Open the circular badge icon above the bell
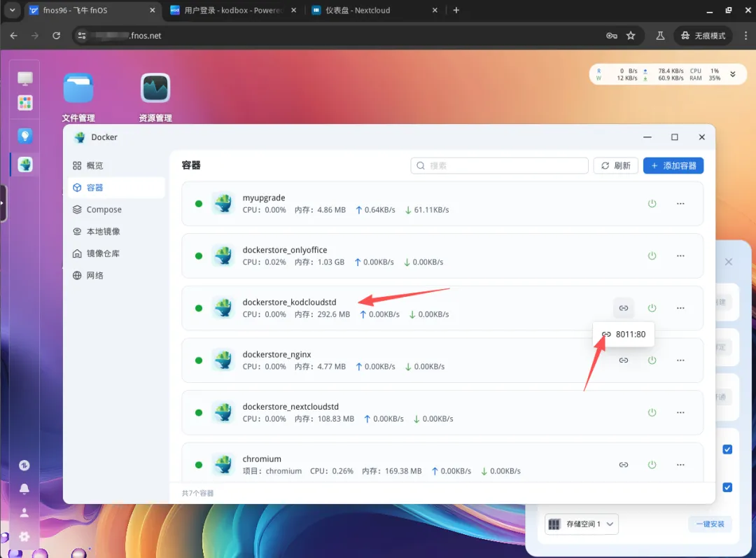 tap(24, 466)
